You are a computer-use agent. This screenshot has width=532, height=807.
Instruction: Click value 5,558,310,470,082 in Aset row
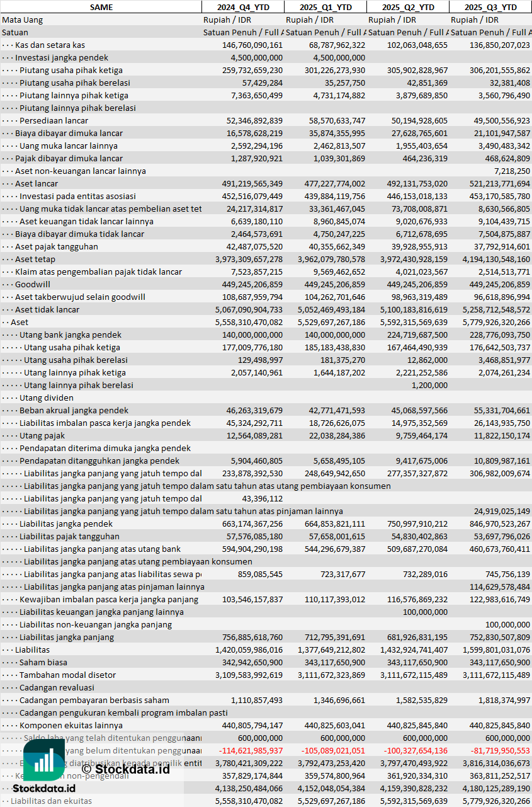(249, 322)
